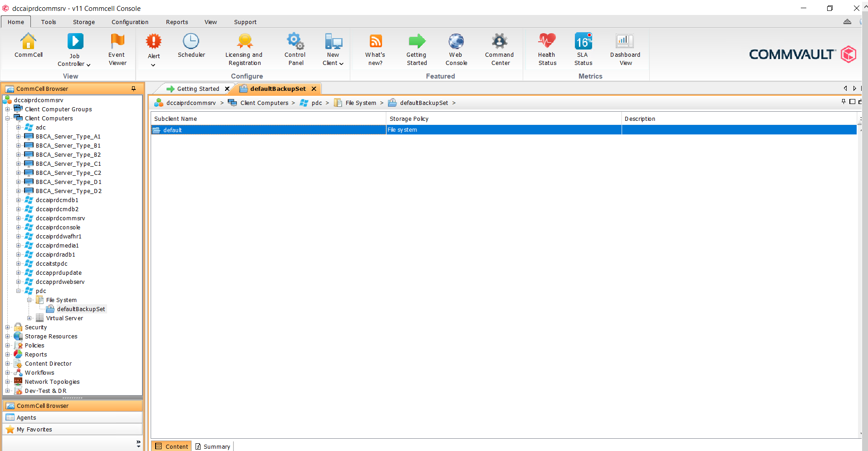Viewport: 868px width, 451px height.
Task: Select BBCA_Server_Type_A1 in tree
Action: click(x=68, y=136)
